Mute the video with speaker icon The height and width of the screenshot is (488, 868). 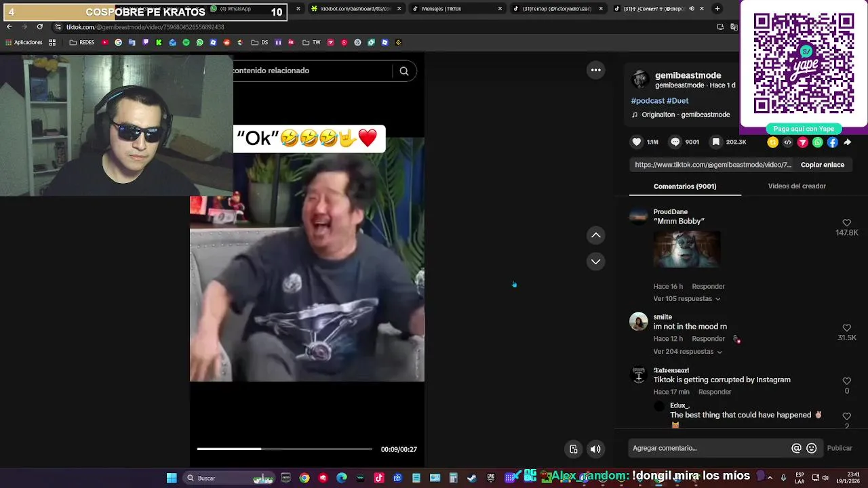595,449
